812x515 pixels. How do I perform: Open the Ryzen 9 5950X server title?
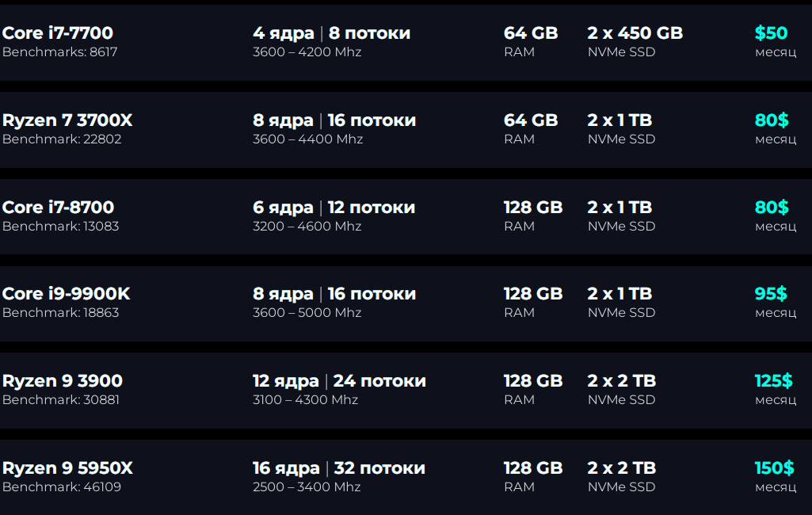point(67,468)
